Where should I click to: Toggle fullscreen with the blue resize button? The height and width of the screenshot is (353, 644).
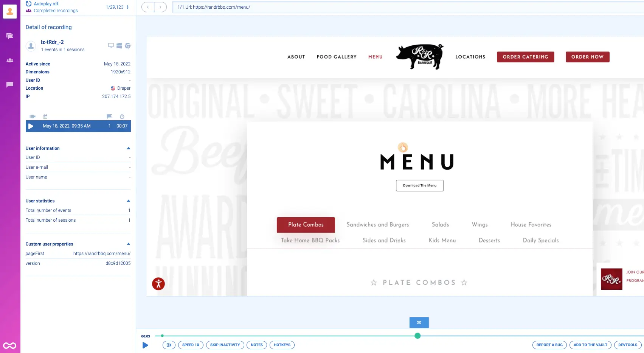419,322
